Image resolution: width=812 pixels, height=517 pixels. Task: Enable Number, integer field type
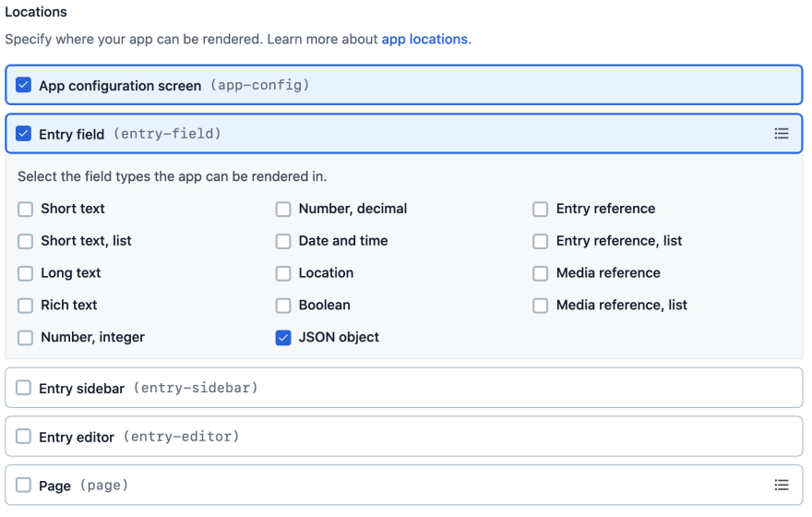(26, 338)
